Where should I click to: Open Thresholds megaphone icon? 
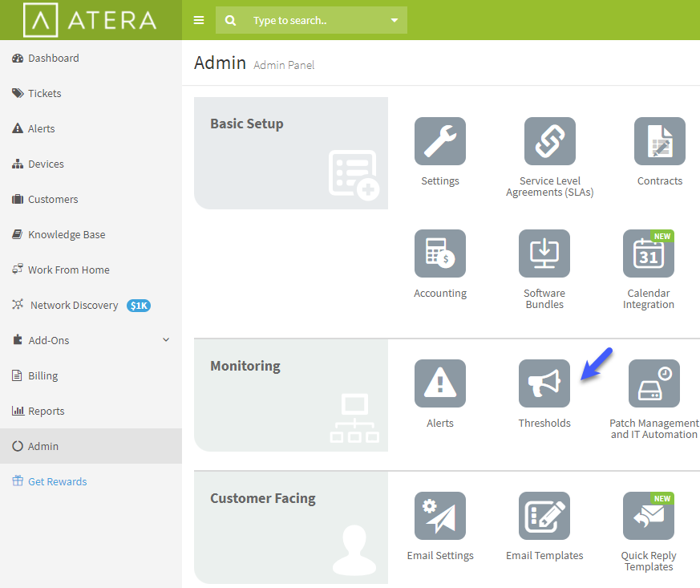(544, 383)
